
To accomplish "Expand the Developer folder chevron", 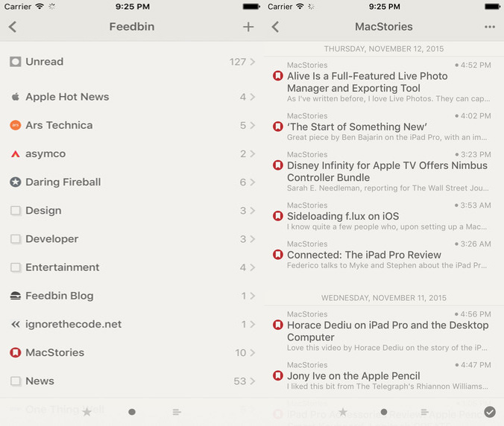I will 253,239.
